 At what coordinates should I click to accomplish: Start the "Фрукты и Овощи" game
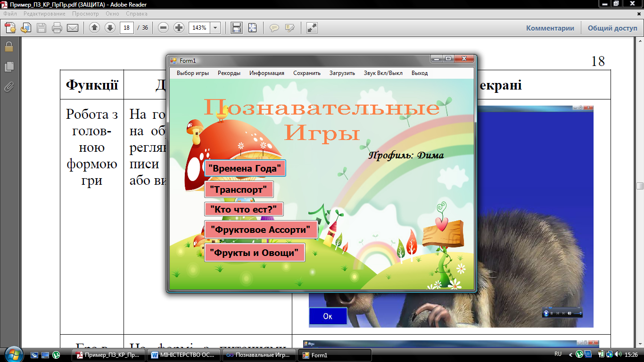255,253
